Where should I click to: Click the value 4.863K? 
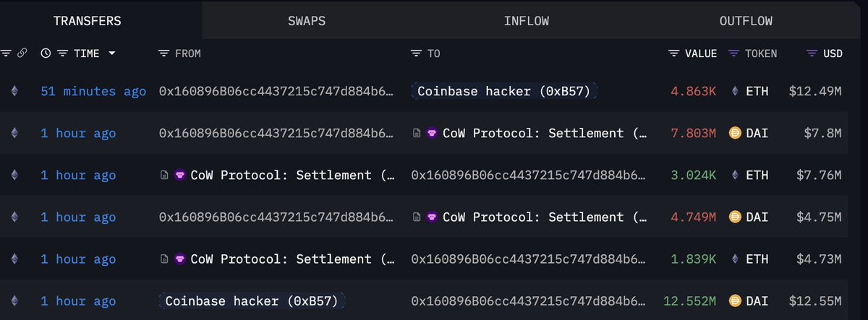tap(692, 91)
